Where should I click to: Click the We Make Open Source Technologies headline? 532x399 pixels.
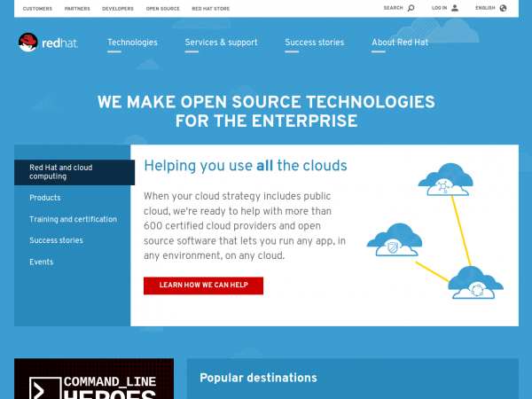266,112
